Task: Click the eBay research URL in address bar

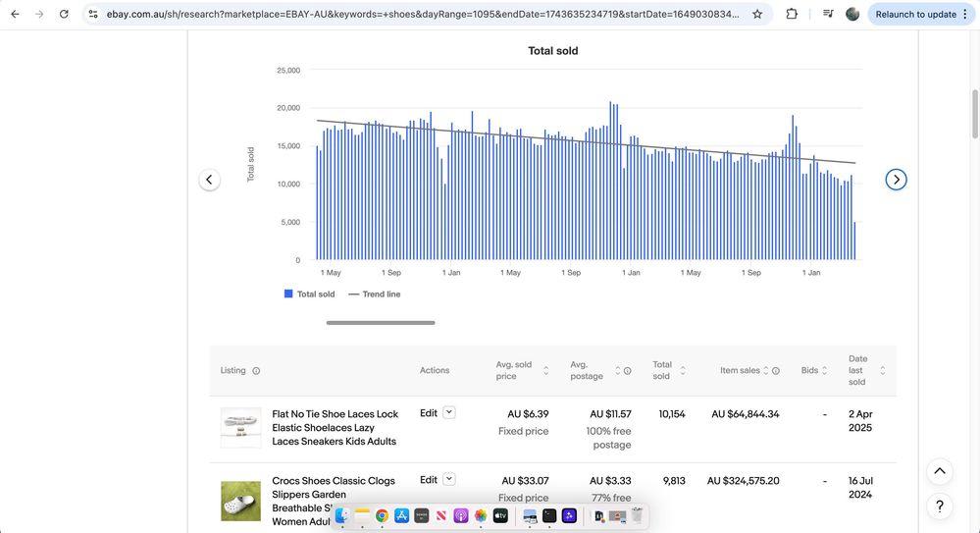Action: (423, 14)
